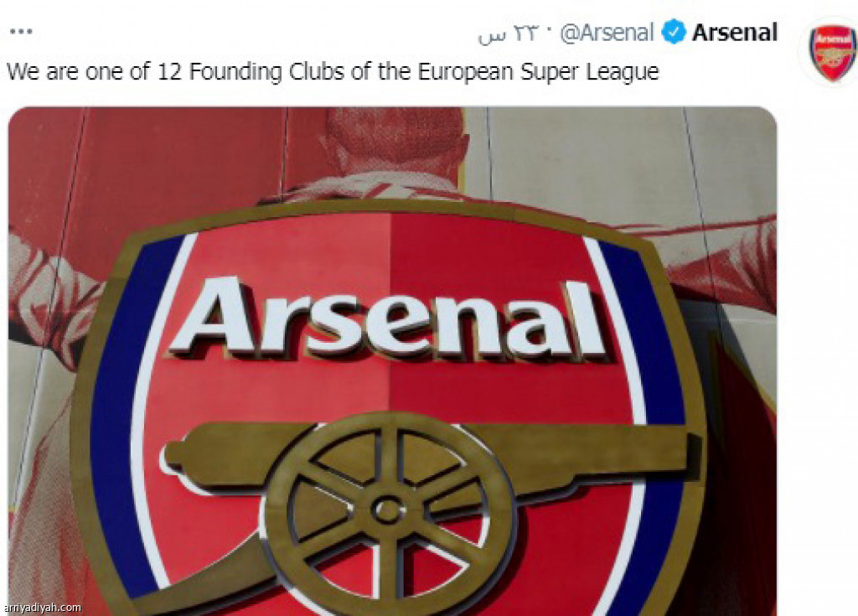
Task: Click the golden cannon wheel in the photo
Action: 387,510
